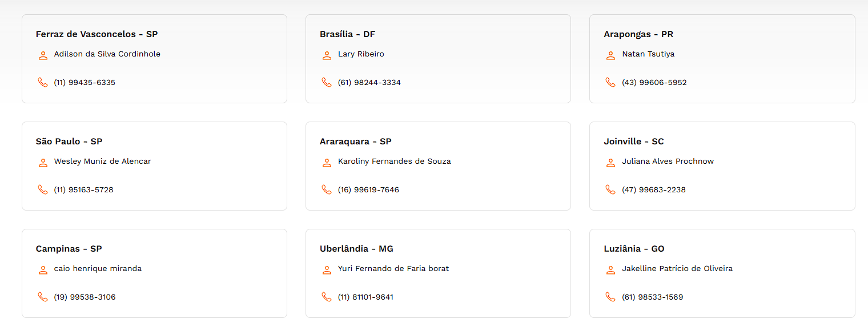Click the phone icon next to (61) 98244-3334
The width and height of the screenshot is (868, 327).
[327, 82]
